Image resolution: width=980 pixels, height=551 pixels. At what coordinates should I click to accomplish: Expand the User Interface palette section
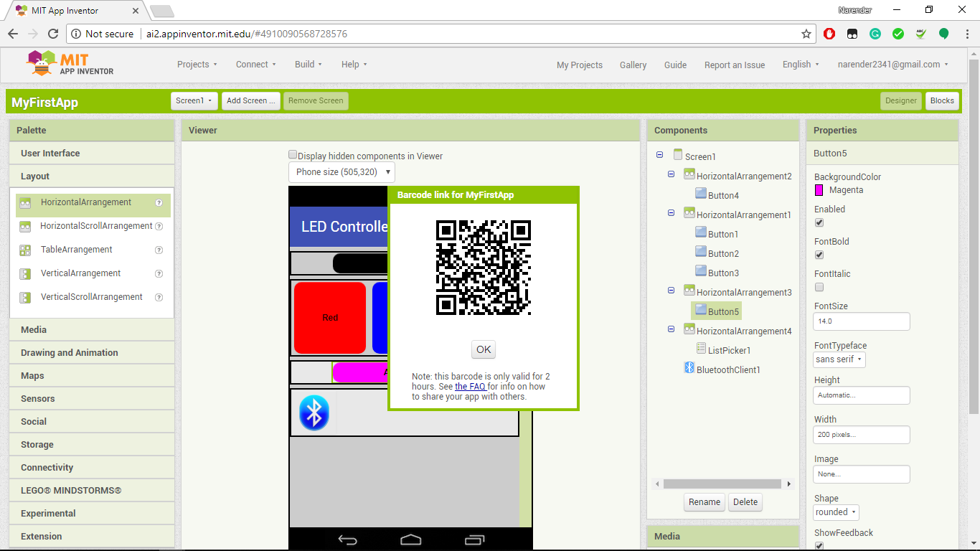[x=92, y=154]
